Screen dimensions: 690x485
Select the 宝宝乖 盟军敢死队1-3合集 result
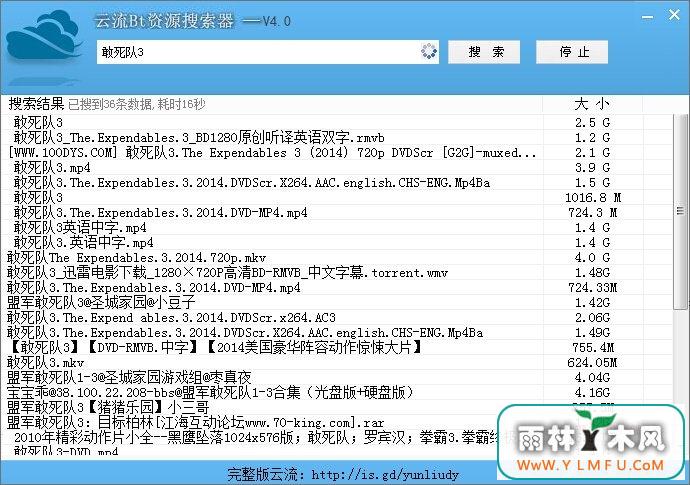[x=211, y=392]
